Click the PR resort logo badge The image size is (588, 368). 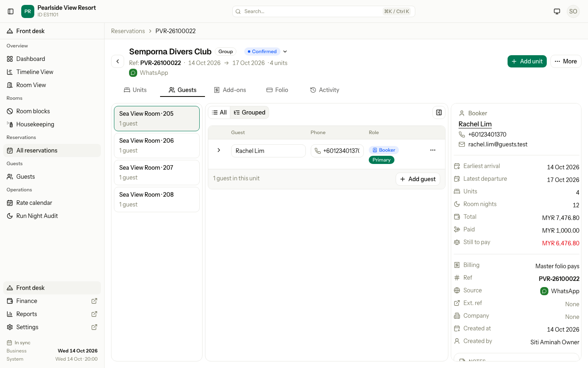coord(28,11)
